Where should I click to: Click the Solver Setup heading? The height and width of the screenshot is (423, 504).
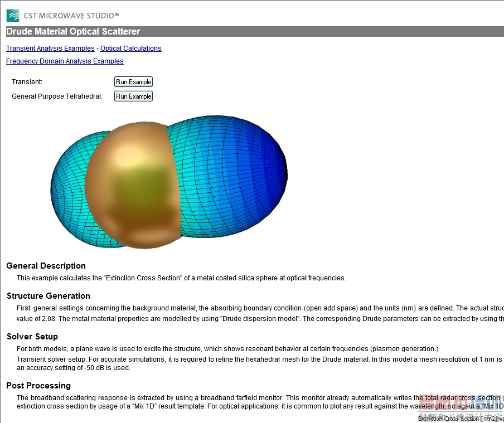pos(32,337)
